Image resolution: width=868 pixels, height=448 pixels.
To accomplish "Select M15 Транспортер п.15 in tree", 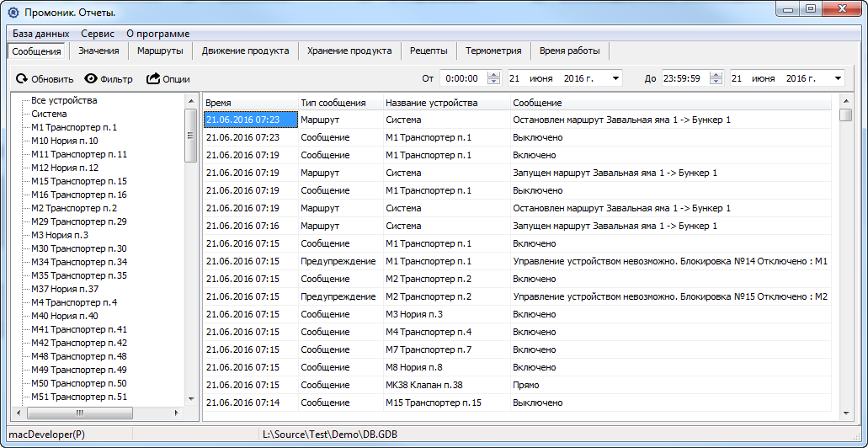I will (x=79, y=181).
